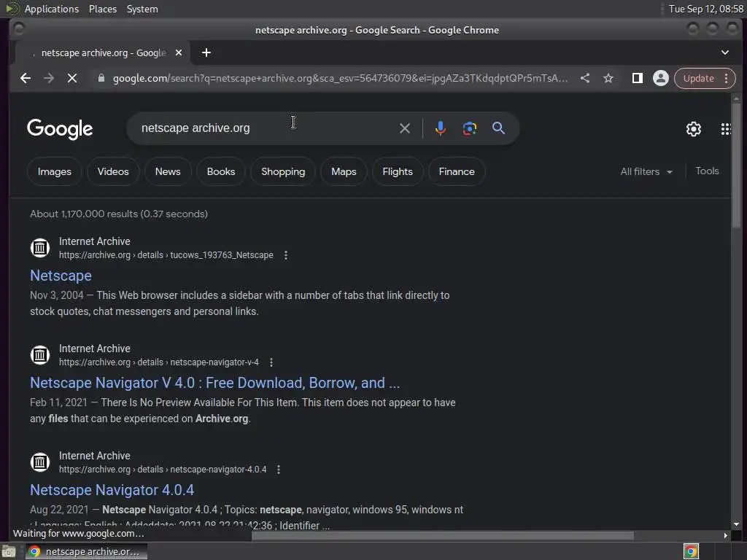This screenshot has width=747, height=560.
Task: Filter results by Images
Action: (54, 172)
